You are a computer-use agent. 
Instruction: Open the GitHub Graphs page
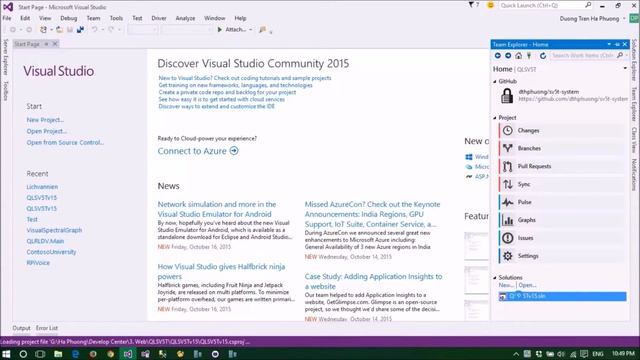tap(562, 220)
